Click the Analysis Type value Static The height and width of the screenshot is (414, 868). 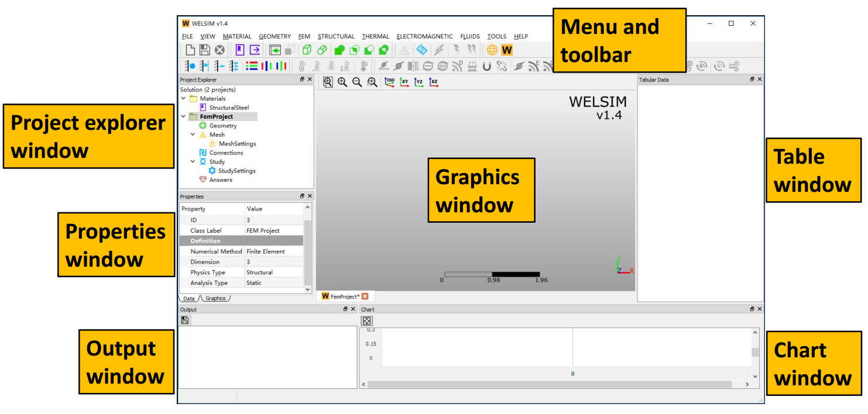click(254, 283)
